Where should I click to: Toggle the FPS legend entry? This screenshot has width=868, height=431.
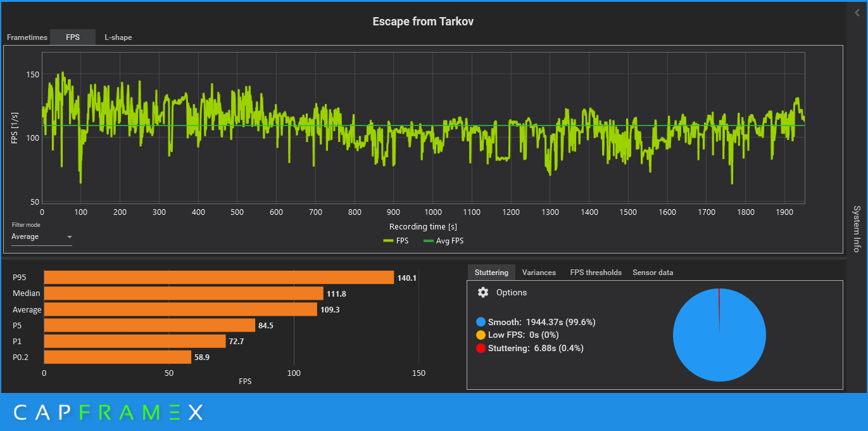[395, 241]
